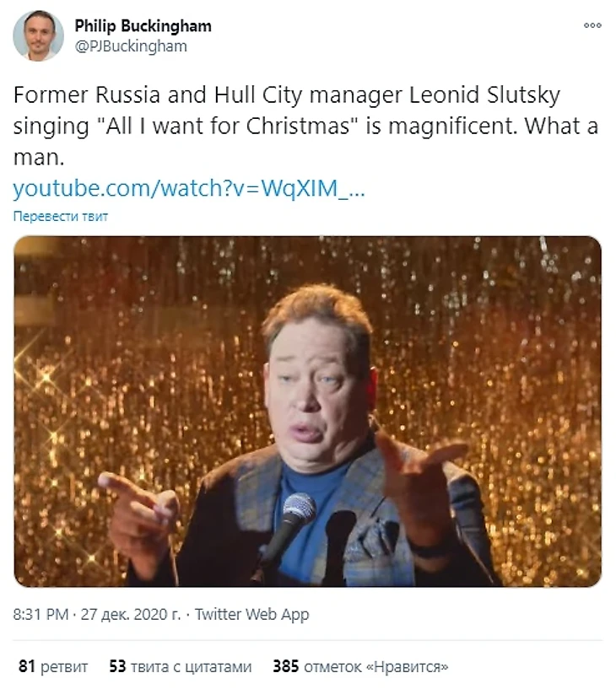This screenshot has width=616, height=689.
Task: Open the 385 отметок «Нравится» list
Action: point(360,666)
